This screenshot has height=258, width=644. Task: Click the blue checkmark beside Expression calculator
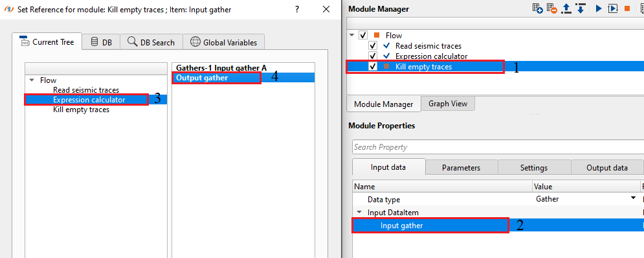(386, 56)
